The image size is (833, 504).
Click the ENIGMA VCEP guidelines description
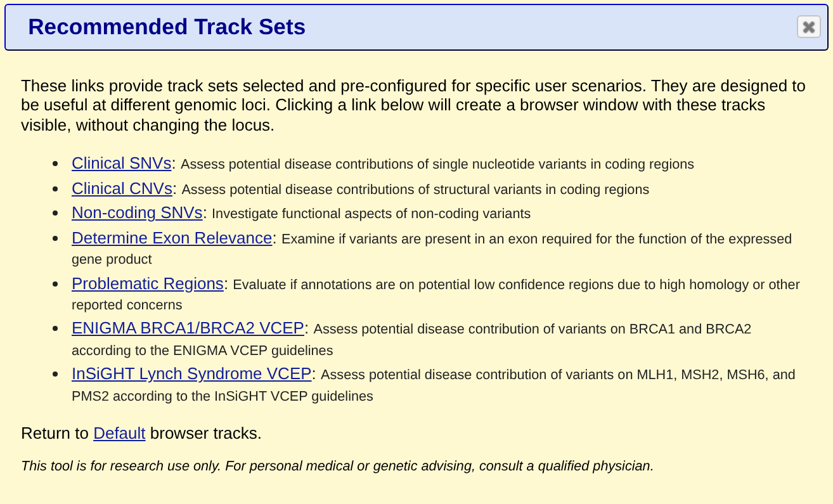[x=411, y=340]
